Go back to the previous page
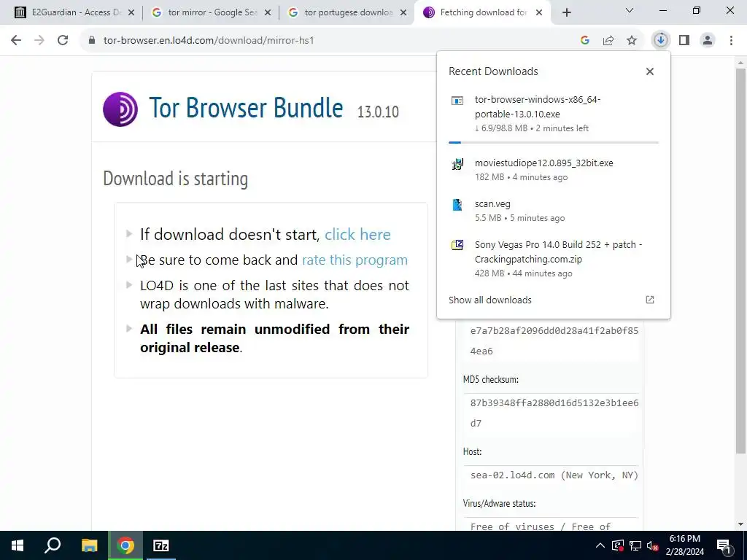 pos(16,41)
